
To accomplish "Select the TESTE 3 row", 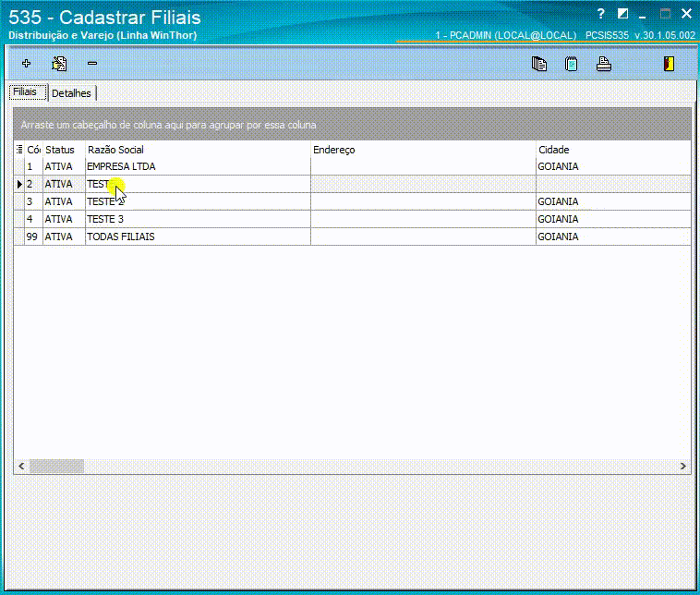I will pos(352,219).
